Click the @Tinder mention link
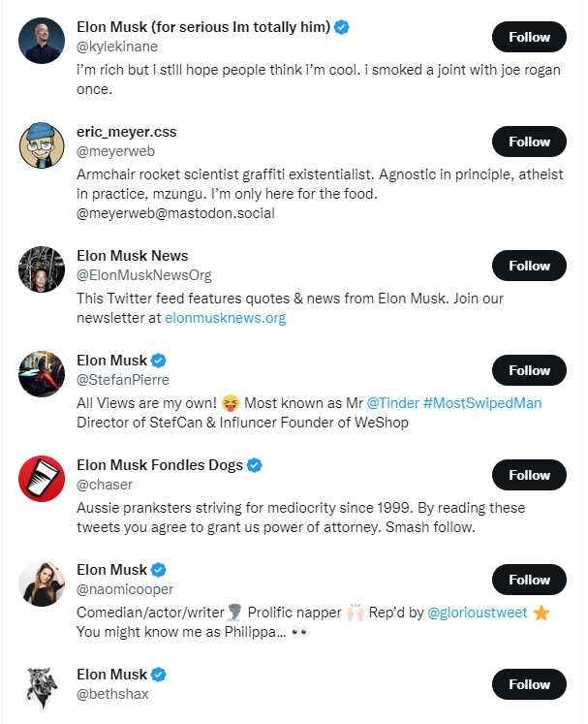 coord(390,402)
